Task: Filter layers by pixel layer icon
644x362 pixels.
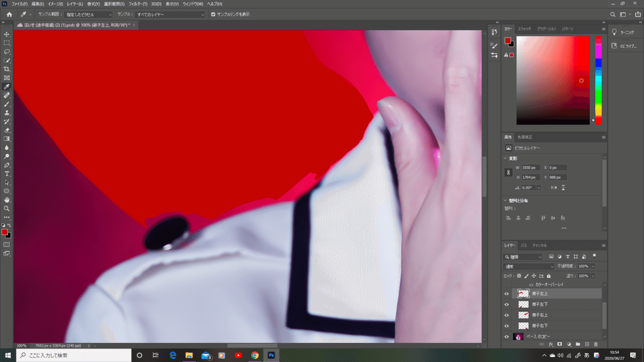Action: click(551, 256)
